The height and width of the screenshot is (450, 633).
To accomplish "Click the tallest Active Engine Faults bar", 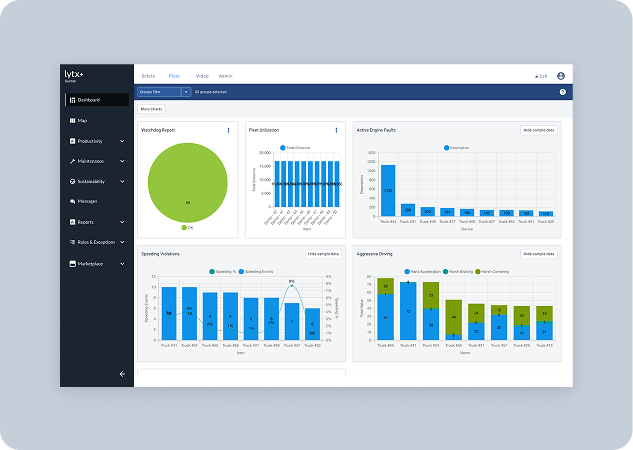I will [388, 190].
